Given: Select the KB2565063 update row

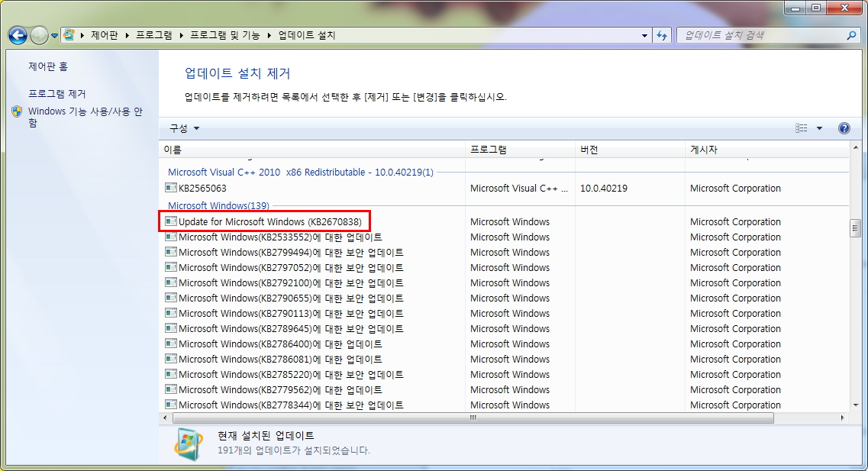Looking at the screenshot, I should (505, 189).
